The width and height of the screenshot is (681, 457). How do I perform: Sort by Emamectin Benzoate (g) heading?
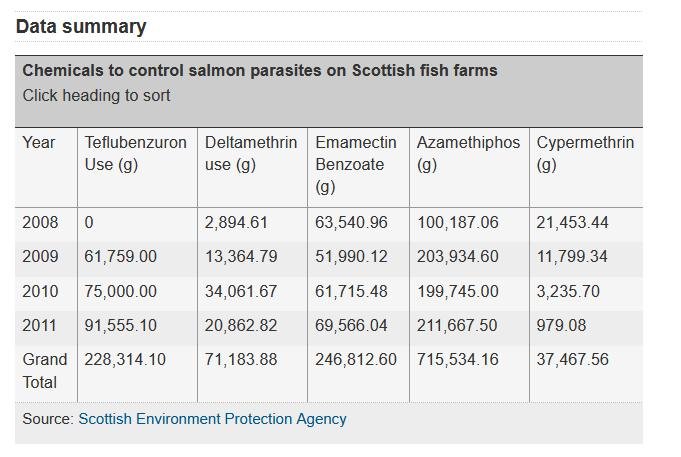[x=356, y=164]
